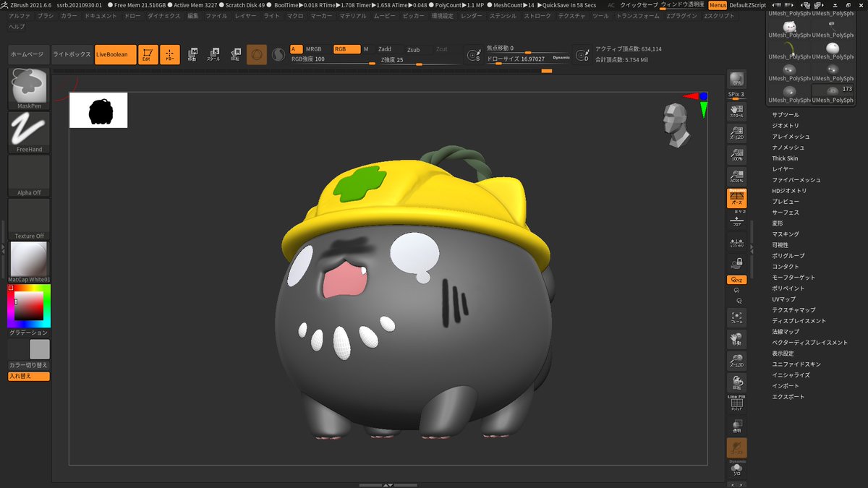Toggle LiveBoolean mode
This screenshot has height=488, width=868.
click(116, 55)
